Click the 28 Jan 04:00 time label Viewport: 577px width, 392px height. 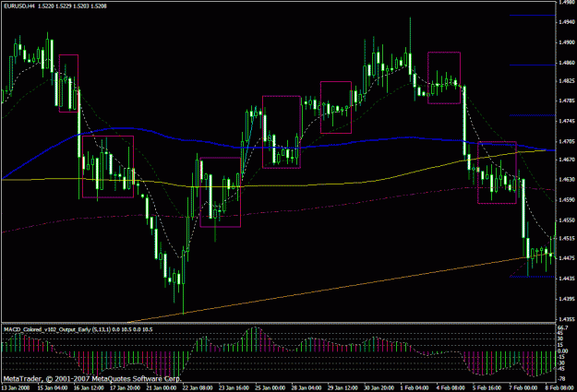[x=307, y=387]
